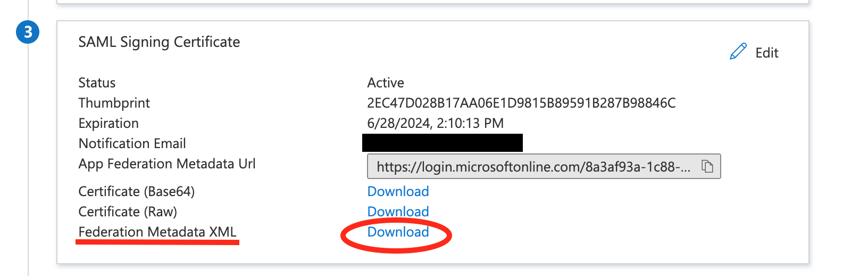Click the redacted notification email value
This screenshot has width=868, height=276.
[x=442, y=143]
